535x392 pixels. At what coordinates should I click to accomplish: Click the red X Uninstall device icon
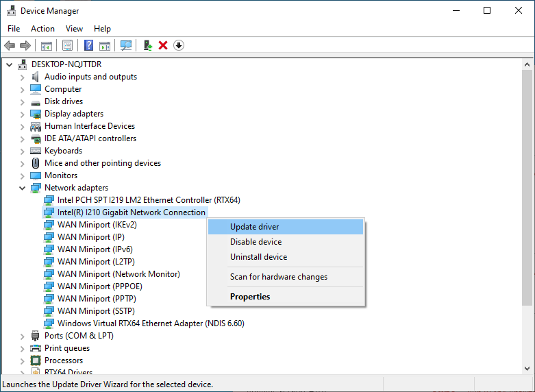pyautogui.click(x=163, y=45)
